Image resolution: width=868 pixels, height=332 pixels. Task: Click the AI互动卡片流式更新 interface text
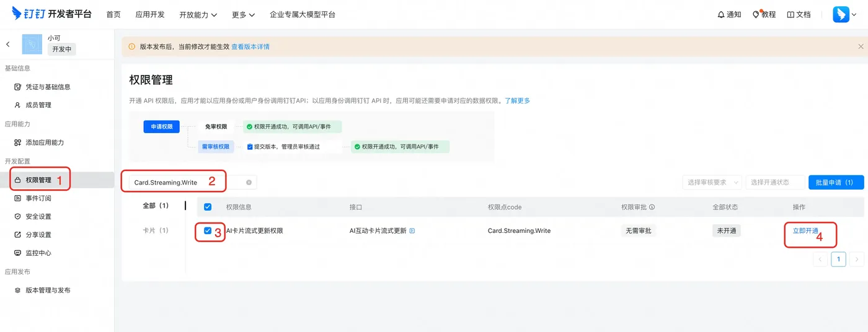point(378,231)
